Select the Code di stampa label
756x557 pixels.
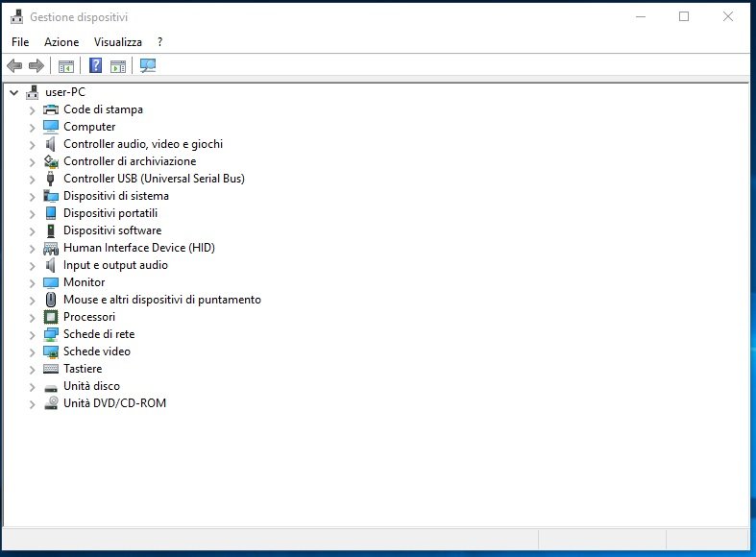tap(103, 109)
